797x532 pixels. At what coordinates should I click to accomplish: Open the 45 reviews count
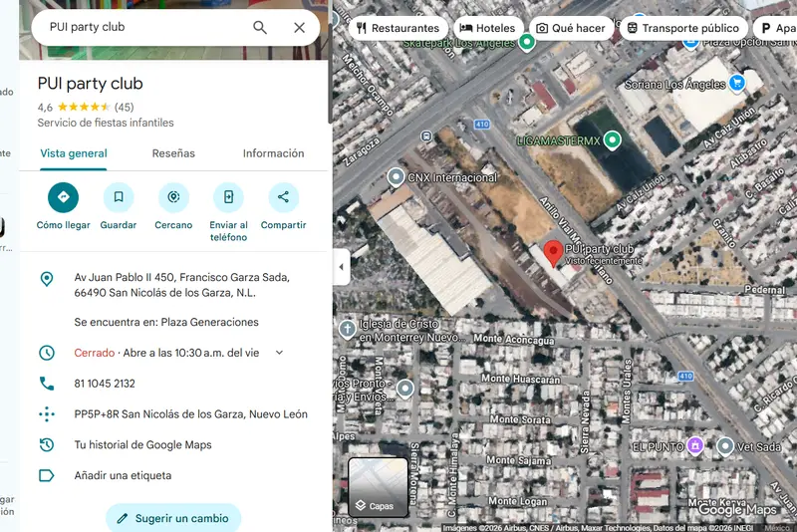124,108
